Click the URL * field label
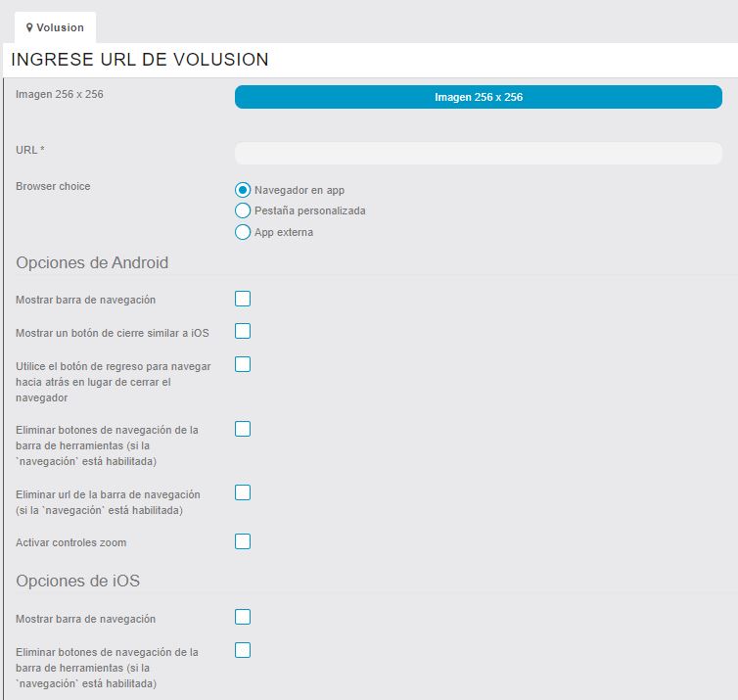This screenshot has height=700, width=738. [x=29, y=150]
